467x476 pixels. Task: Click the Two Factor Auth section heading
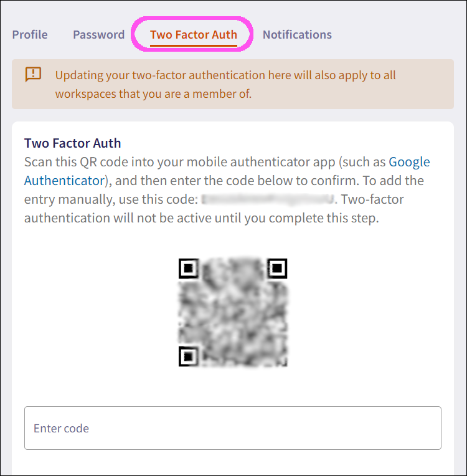[72, 143]
